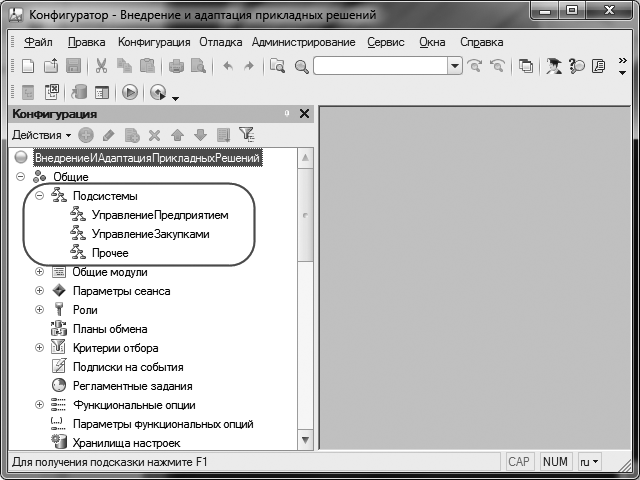
Task: Click the delete X icon in Конфигурация toolbar
Action: pos(154,134)
